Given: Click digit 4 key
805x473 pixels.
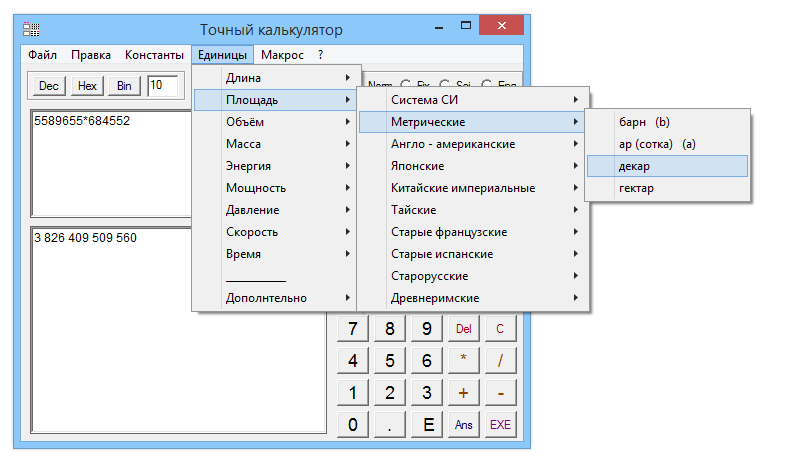Looking at the screenshot, I should coord(353,361).
